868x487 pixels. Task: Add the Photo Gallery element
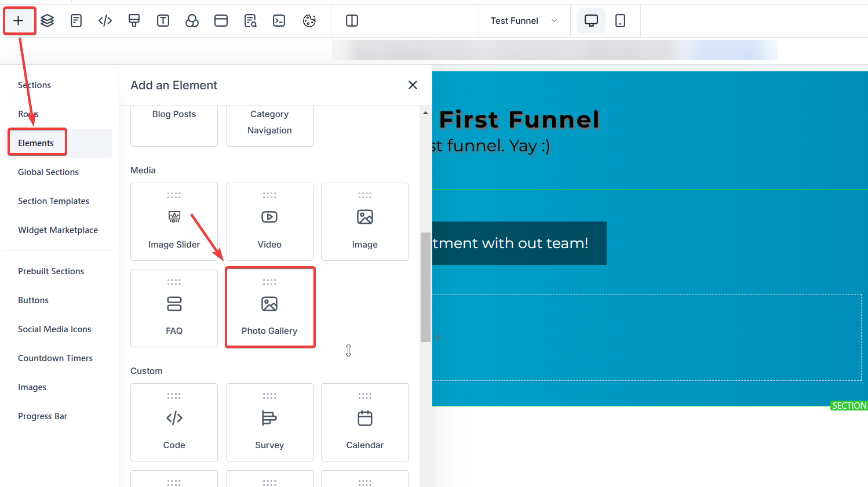pyautogui.click(x=269, y=308)
